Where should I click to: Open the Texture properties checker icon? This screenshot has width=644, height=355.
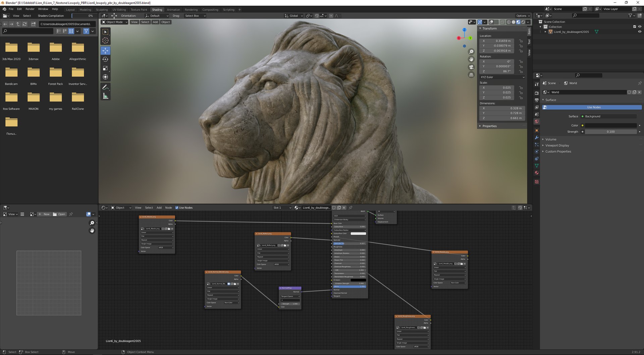tap(537, 182)
